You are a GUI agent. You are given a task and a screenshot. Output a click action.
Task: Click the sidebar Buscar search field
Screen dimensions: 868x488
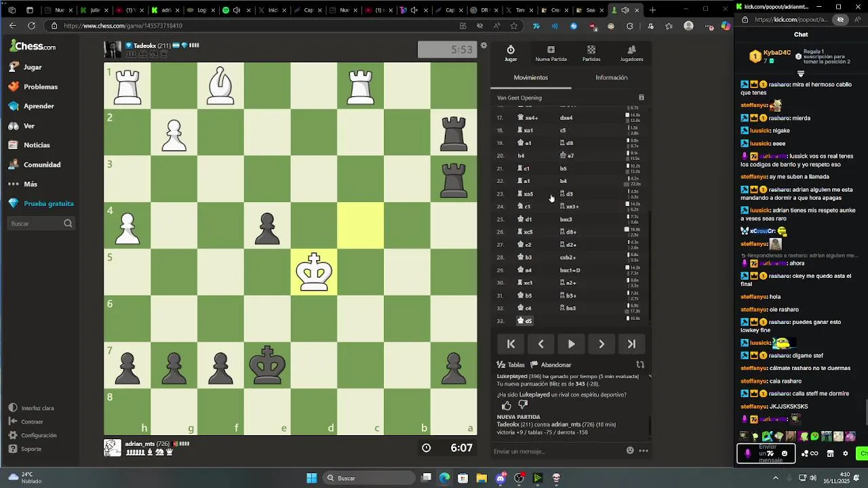pos(41,224)
